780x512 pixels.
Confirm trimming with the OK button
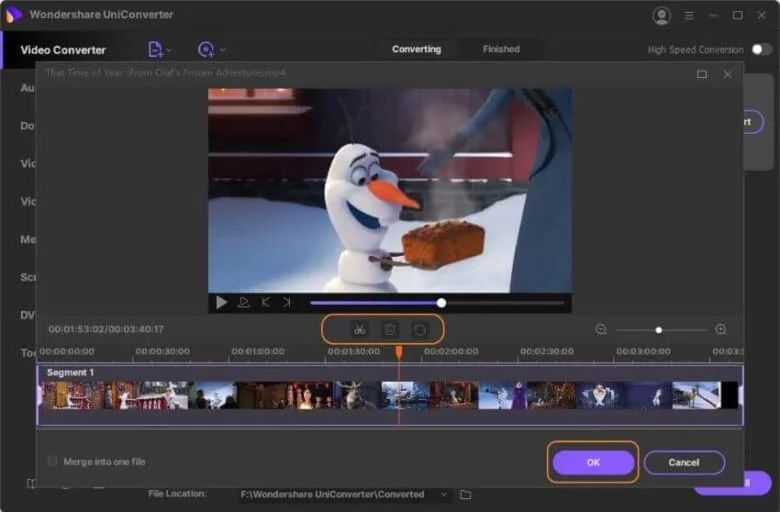click(x=593, y=462)
